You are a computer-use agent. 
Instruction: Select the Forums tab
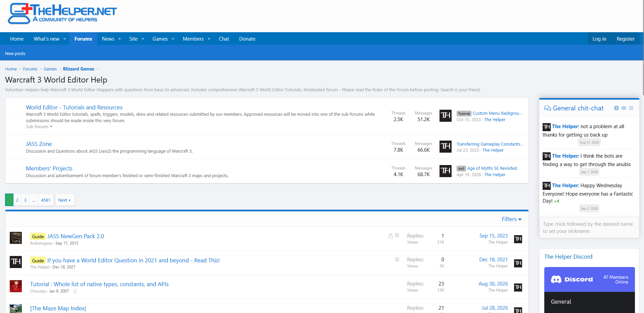[83, 39]
